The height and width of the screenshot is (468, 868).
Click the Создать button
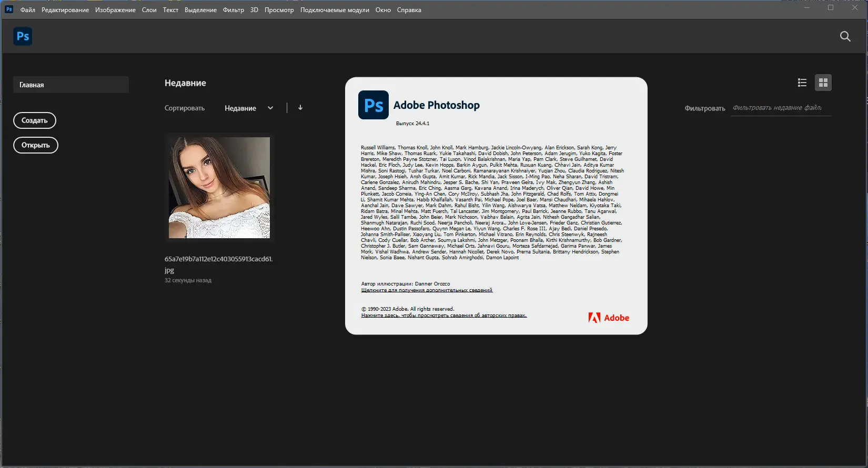[x=35, y=120]
